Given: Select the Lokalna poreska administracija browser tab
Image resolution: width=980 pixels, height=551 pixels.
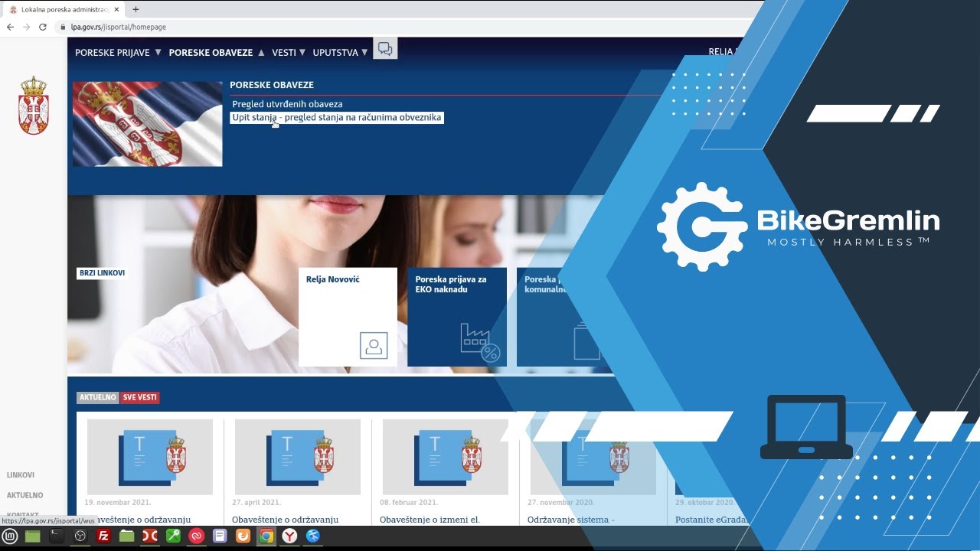Looking at the screenshot, I should 64,9.
